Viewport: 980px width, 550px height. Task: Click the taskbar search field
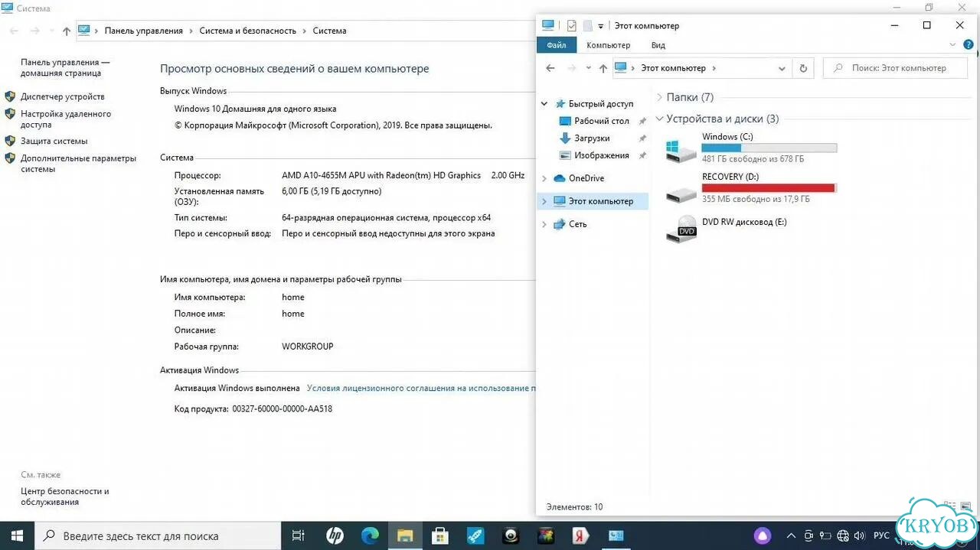158,535
